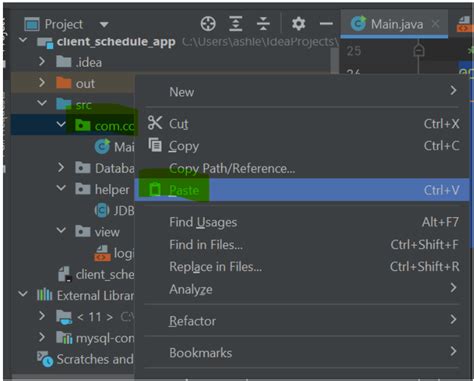Image resolution: width=474 pixels, height=381 pixels.
Task: Select the mysql-con library icon
Action: [64, 338]
